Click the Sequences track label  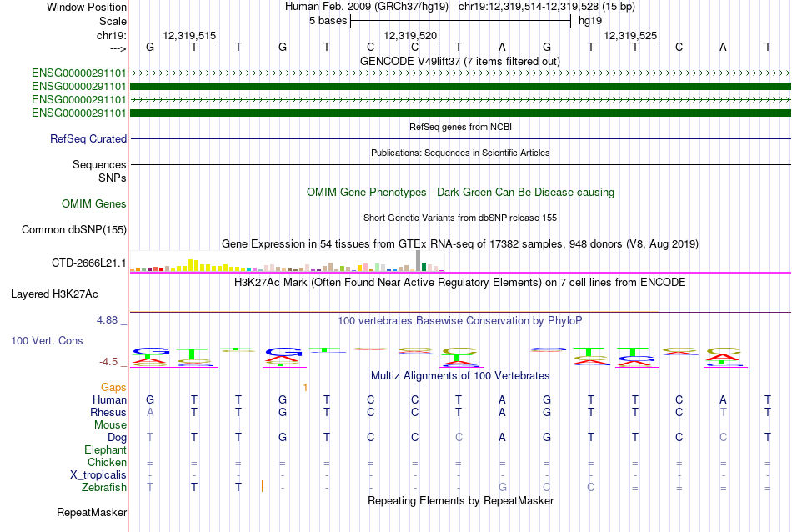(99, 165)
